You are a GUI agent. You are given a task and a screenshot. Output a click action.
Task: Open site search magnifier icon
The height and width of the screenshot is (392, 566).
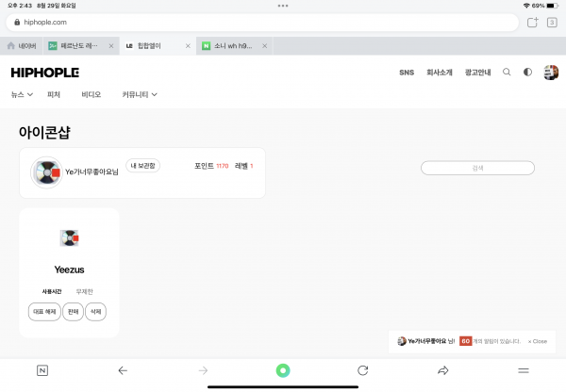507,73
